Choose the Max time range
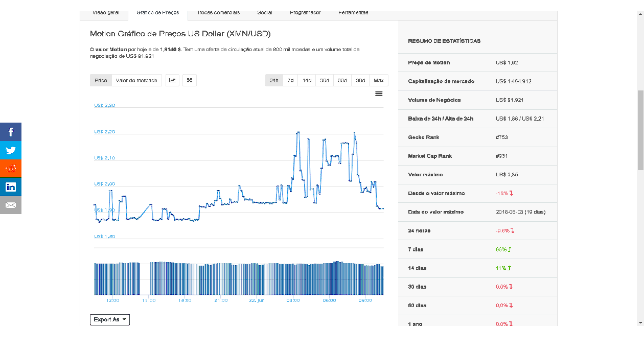This screenshot has height=351, width=644. coord(379,80)
